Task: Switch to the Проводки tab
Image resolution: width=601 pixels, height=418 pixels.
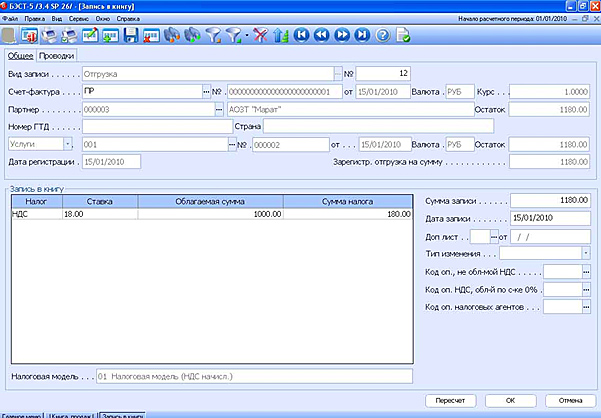Action: click(57, 55)
